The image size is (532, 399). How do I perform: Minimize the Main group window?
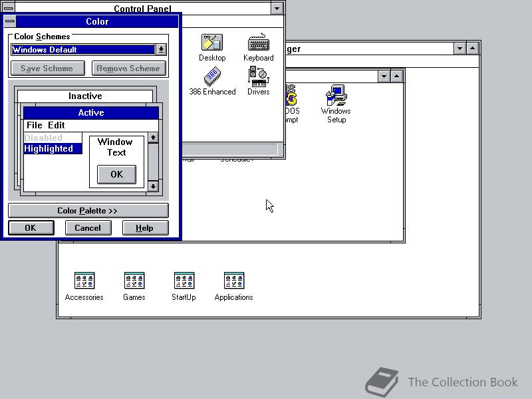tap(384, 76)
